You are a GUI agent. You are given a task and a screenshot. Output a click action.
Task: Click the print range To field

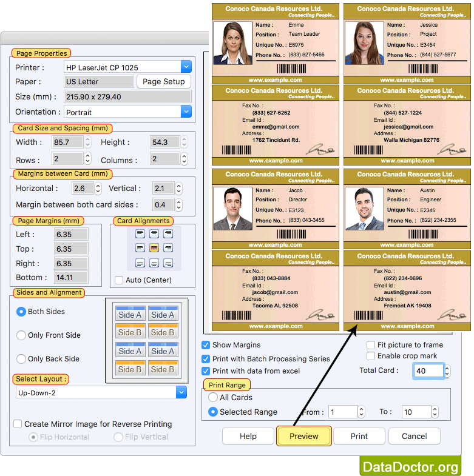(x=416, y=412)
